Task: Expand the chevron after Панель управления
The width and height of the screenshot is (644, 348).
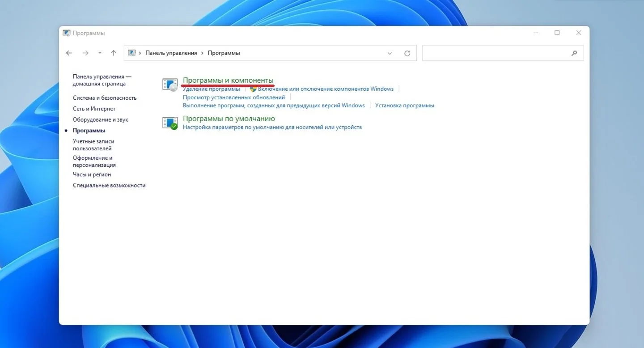Action: tap(203, 53)
